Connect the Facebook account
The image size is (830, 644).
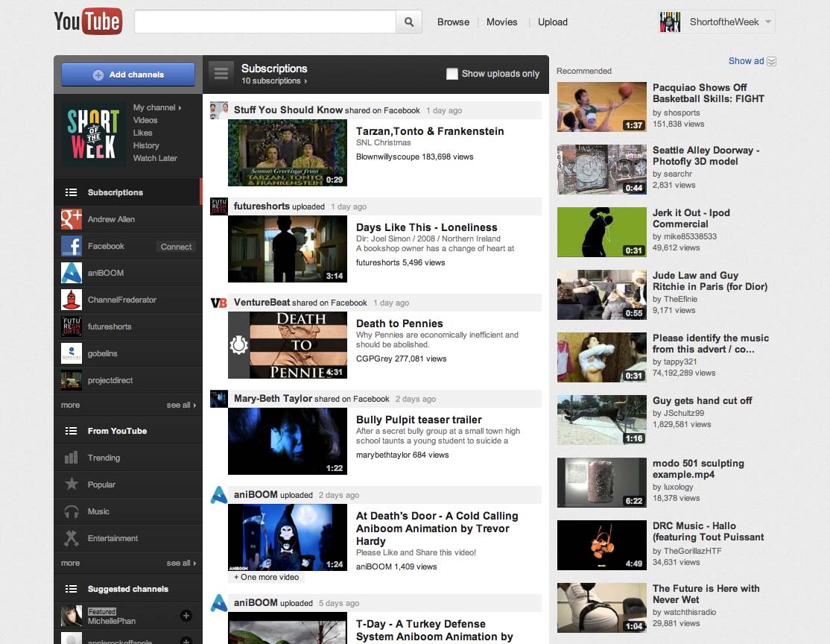coord(177,247)
